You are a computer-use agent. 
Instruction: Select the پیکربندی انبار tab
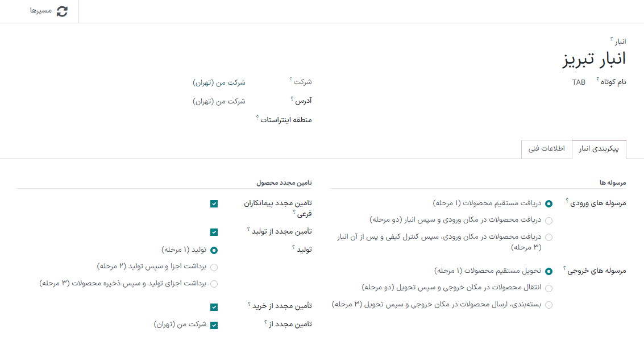point(599,149)
